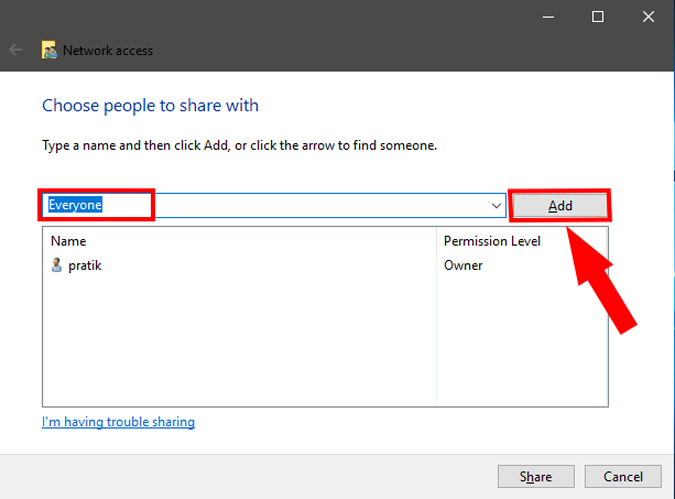Open the I'm having trouble sharing link
Image resolution: width=675 pixels, height=499 pixels.
(118, 422)
